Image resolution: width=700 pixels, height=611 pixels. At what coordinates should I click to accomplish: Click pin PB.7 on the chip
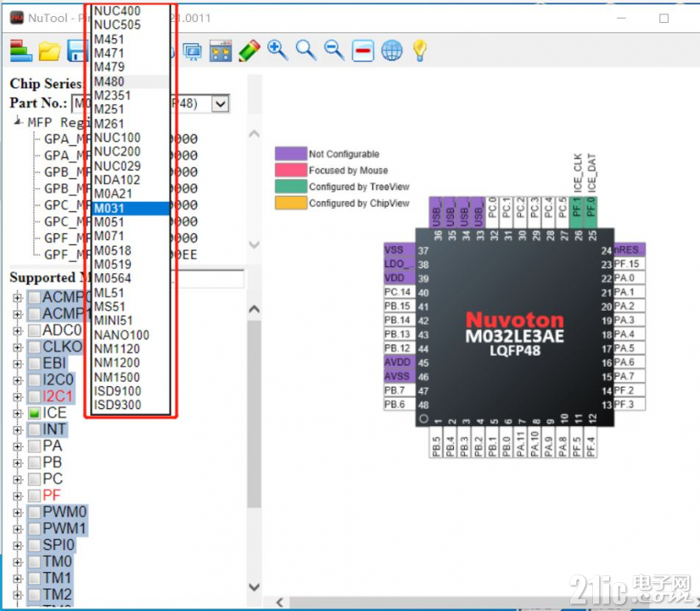pos(400,390)
